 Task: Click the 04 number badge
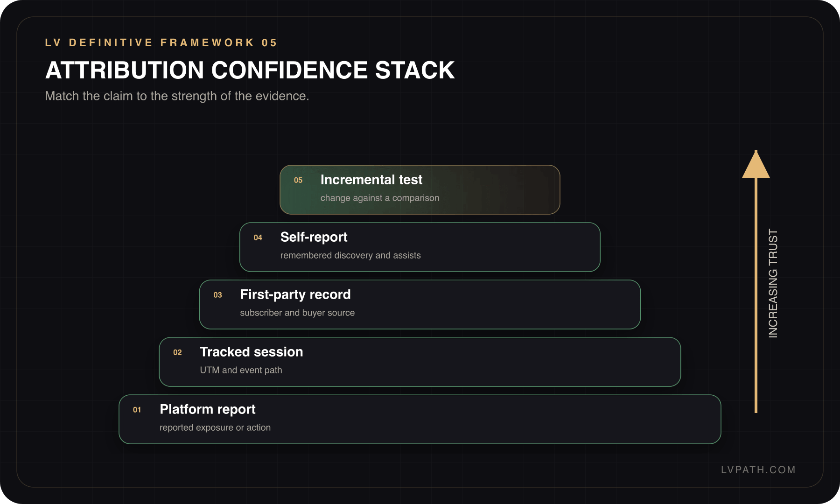[258, 238]
